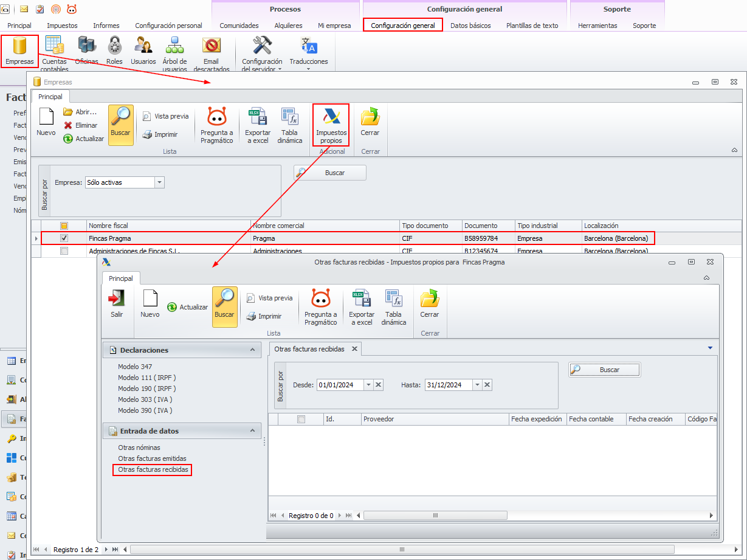747x560 pixels.
Task: Click Buscar button beside the date filters
Action: tap(604, 370)
